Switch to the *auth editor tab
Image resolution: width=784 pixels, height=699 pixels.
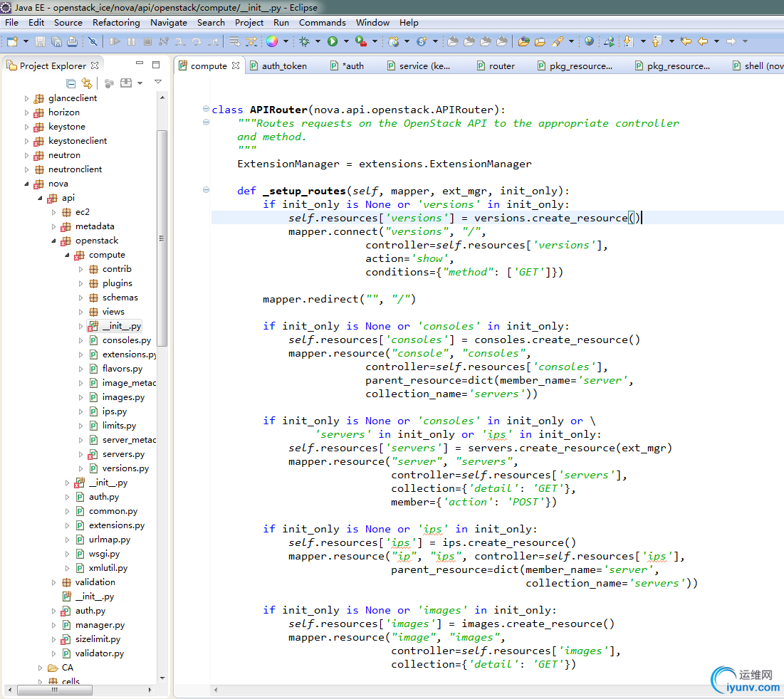352,66
